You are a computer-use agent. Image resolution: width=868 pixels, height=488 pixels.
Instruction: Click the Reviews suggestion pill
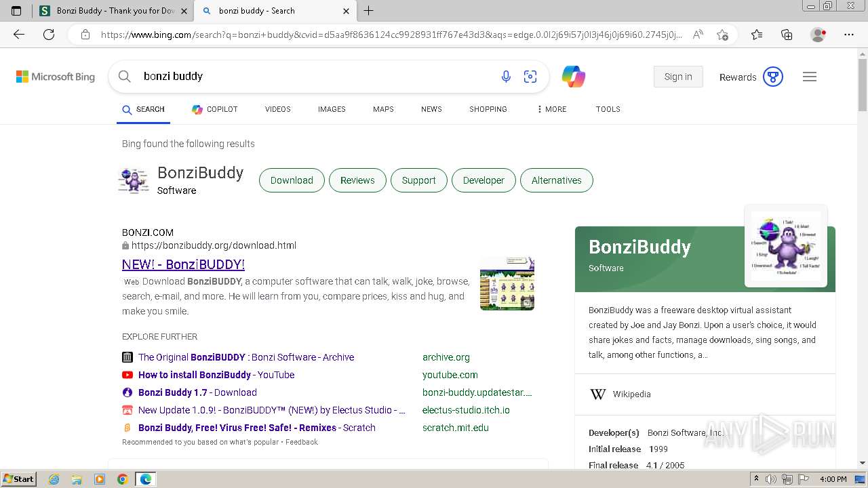click(x=357, y=180)
